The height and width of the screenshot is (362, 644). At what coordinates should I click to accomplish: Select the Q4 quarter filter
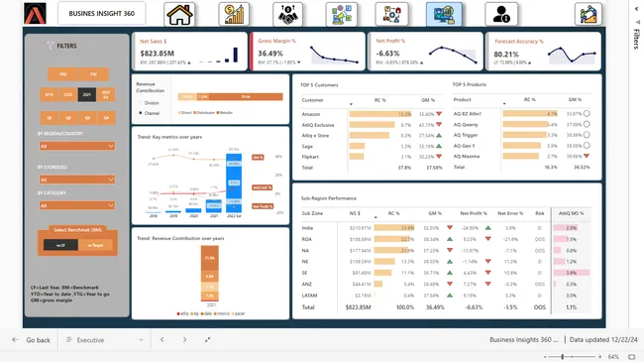106,118
